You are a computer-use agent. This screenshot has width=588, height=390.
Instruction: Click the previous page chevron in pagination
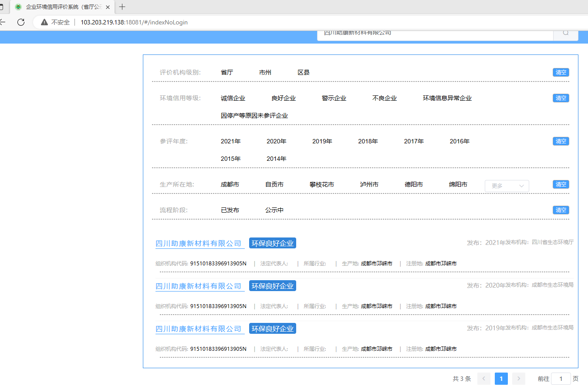pos(483,379)
